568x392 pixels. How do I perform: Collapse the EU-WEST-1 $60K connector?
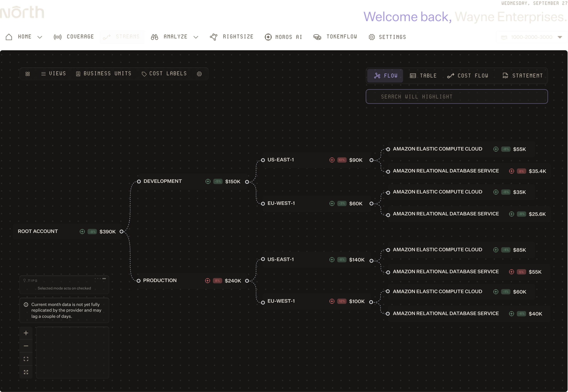pos(371,203)
